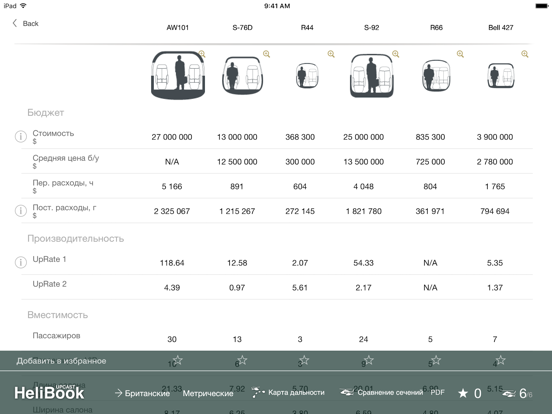Add S-76D to favorites with star
The height and width of the screenshot is (414, 552).
pos(242,360)
